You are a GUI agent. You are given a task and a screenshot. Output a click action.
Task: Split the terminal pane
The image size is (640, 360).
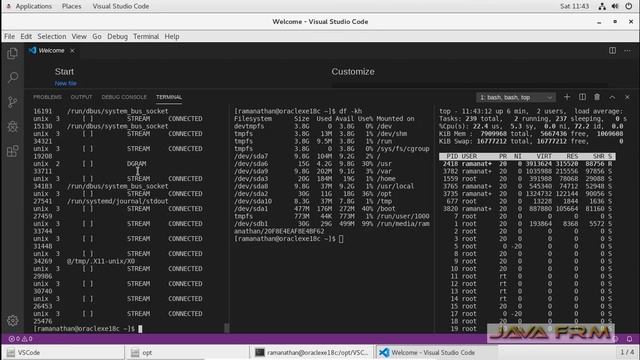(582, 97)
